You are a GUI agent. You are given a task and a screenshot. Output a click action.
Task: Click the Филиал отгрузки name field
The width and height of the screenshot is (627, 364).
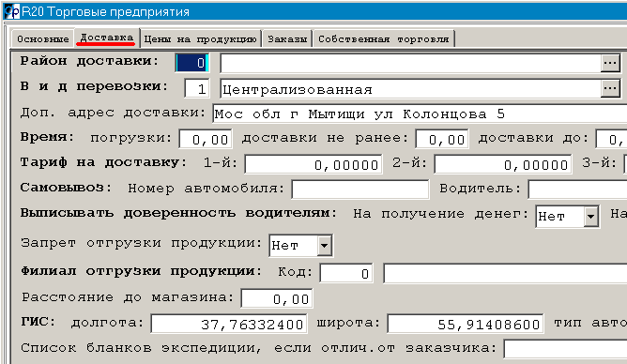click(x=505, y=273)
